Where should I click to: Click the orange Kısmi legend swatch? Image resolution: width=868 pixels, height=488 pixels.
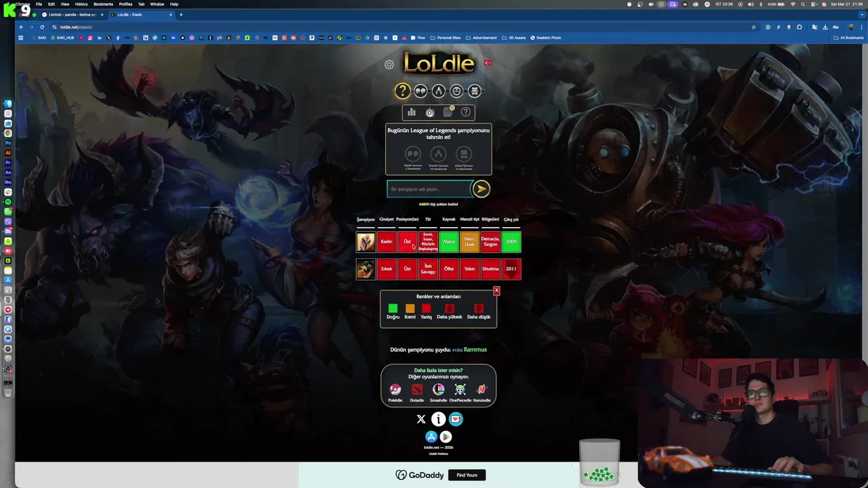[x=410, y=308]
